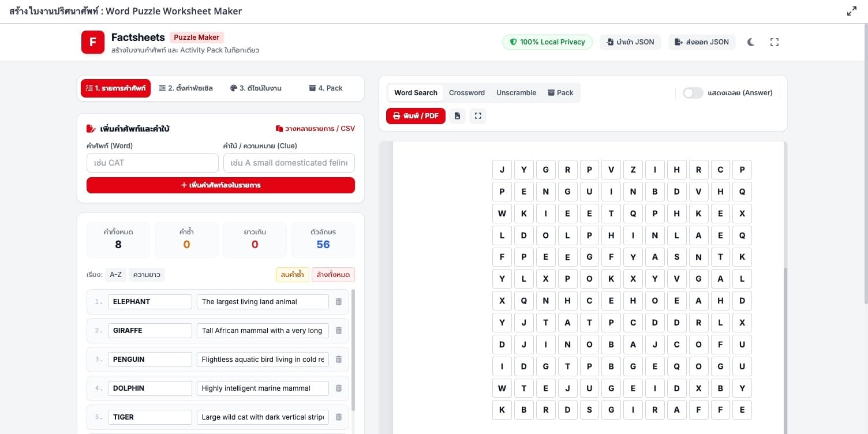Image resolution: width=868 pixels, height=434 pixels.
Task: Click trash icon beside TIGER
Action: pyautogui.click(x=339, y=417)
